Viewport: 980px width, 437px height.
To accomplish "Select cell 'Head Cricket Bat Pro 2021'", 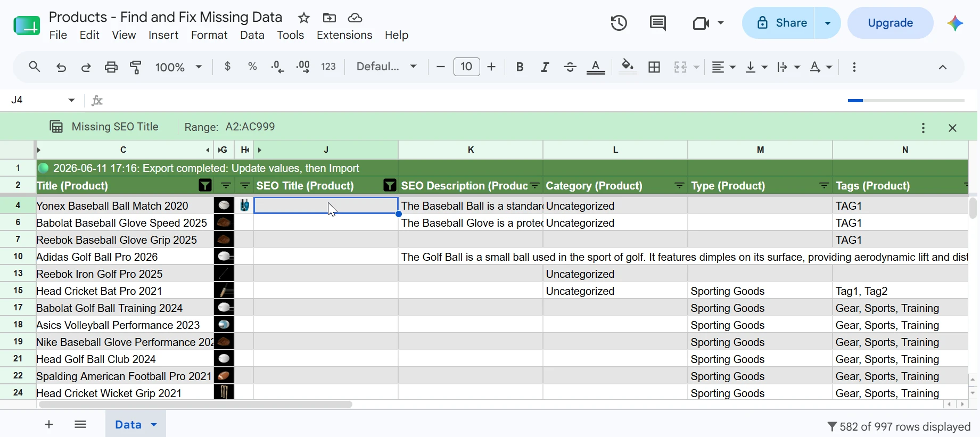I will pyautogui.click(x=123, y=291).
